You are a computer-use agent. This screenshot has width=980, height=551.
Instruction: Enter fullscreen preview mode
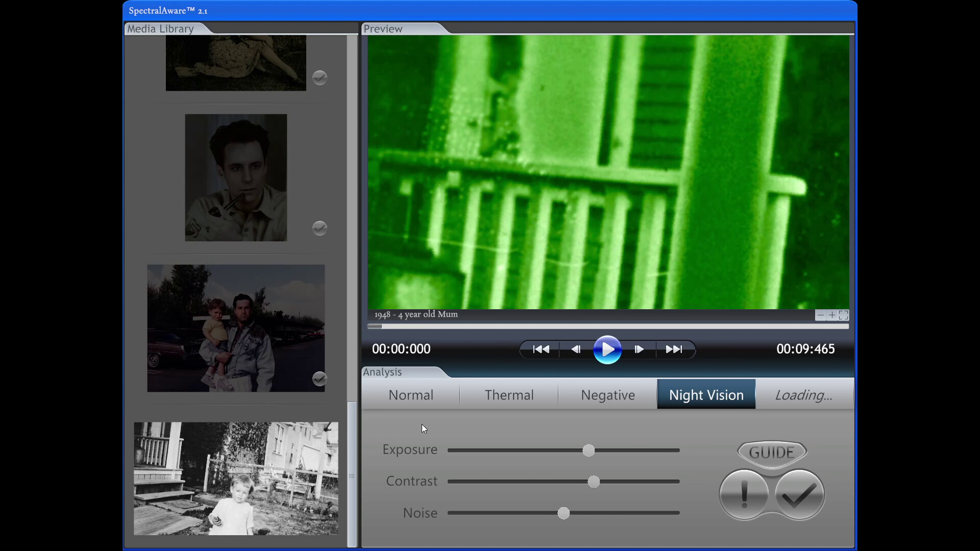(843, 315)
